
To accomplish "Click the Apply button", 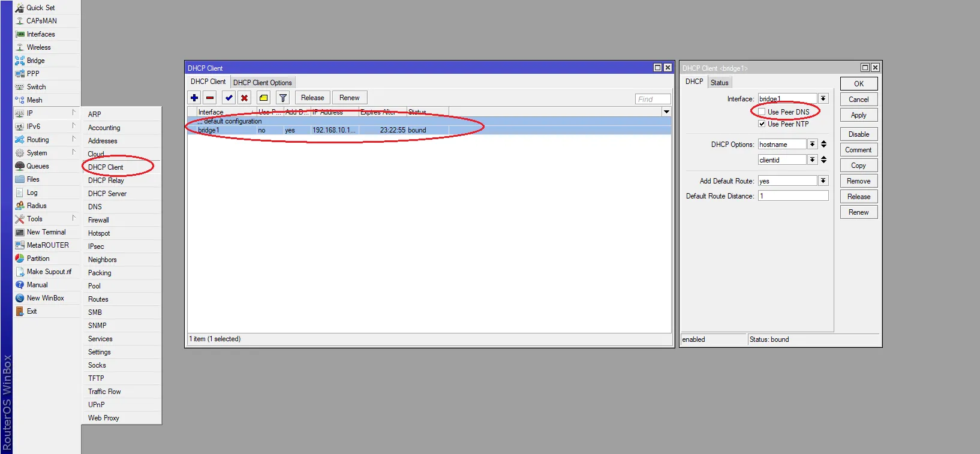I will pyautogui.click(x=859, y=115).
